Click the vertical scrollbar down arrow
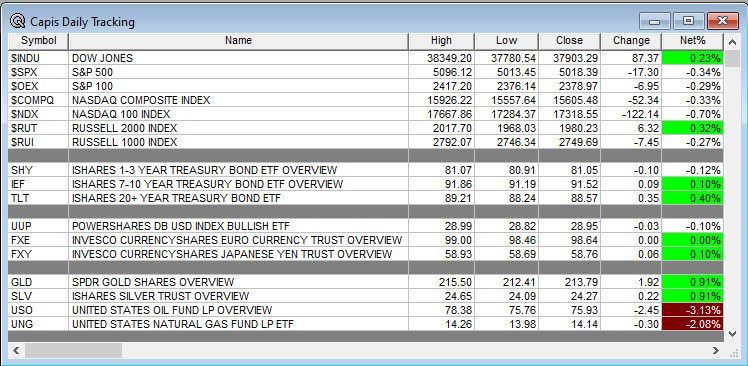The width and height of the screenshot is (748, 366). click(x=733, y=335)
